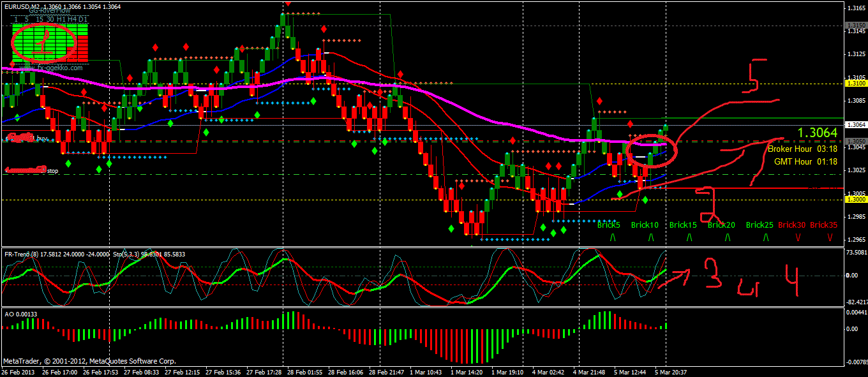Click the up arrow under Brick10
Image resolution: width=868 pixels, height=377 pixels.
point(650,237)
